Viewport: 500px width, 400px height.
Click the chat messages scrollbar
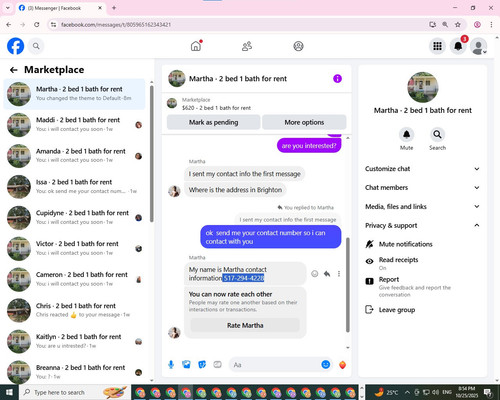(x=348, y=285)
